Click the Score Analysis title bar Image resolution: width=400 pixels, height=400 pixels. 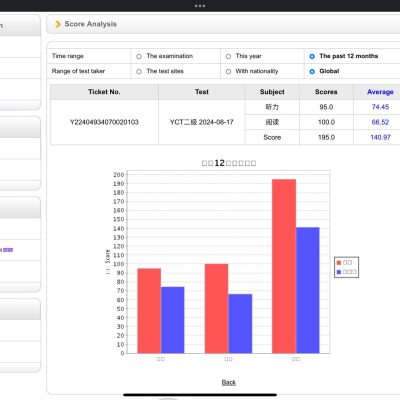tap(223, 24)
